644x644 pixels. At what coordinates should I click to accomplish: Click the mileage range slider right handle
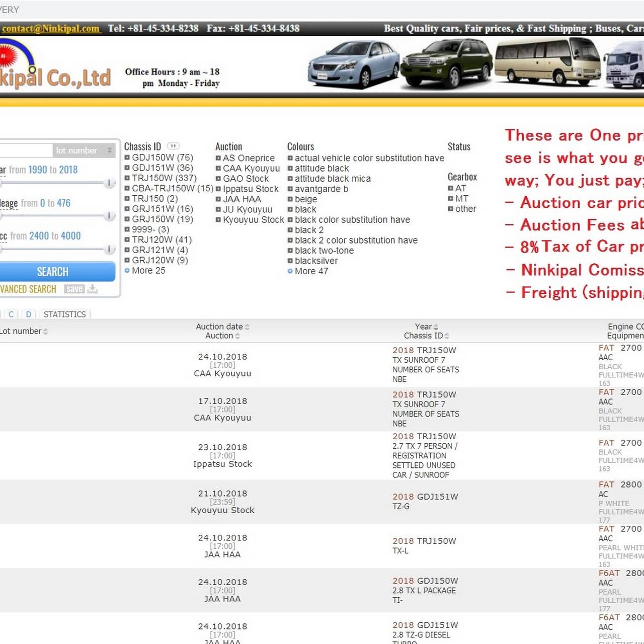click(x=109, y=216)
